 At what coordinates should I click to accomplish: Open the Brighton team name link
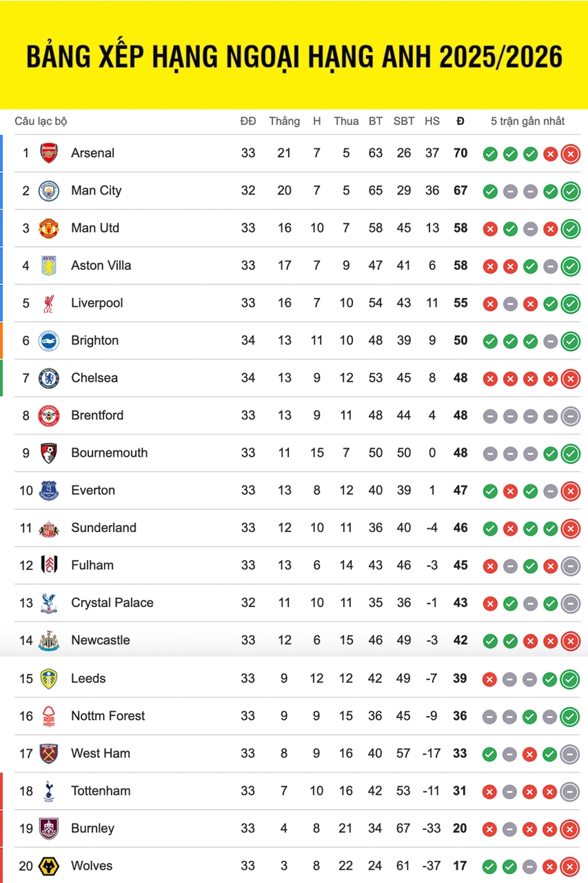[94, 340]
